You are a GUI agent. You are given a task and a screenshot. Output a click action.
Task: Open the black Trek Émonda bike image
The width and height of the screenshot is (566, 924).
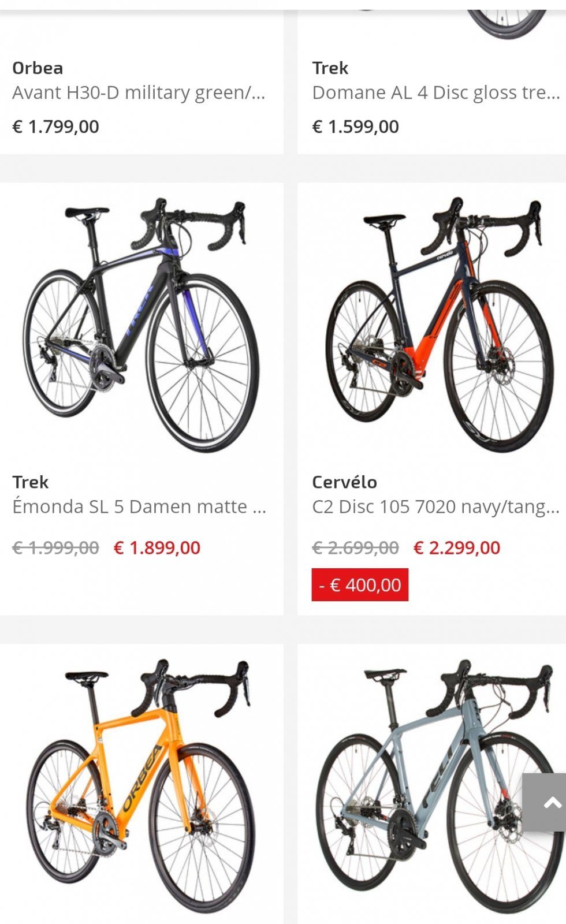[x=141, y=325]
